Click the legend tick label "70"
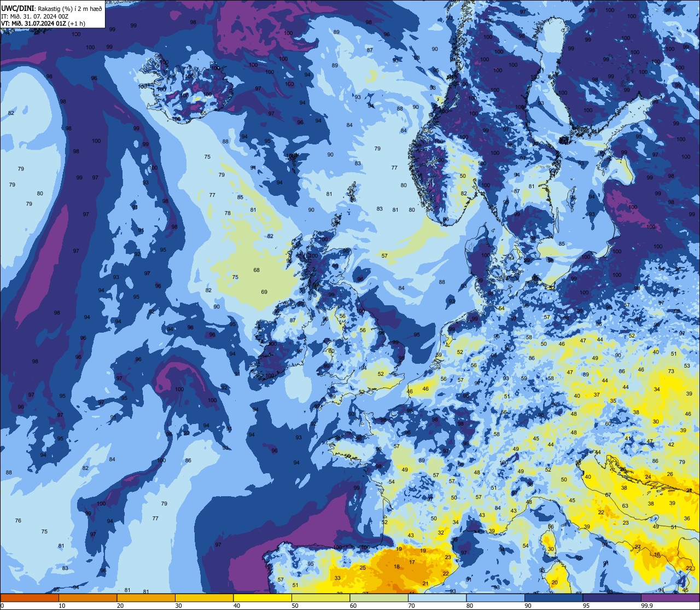The image size is (700, 610). [412, 606]
